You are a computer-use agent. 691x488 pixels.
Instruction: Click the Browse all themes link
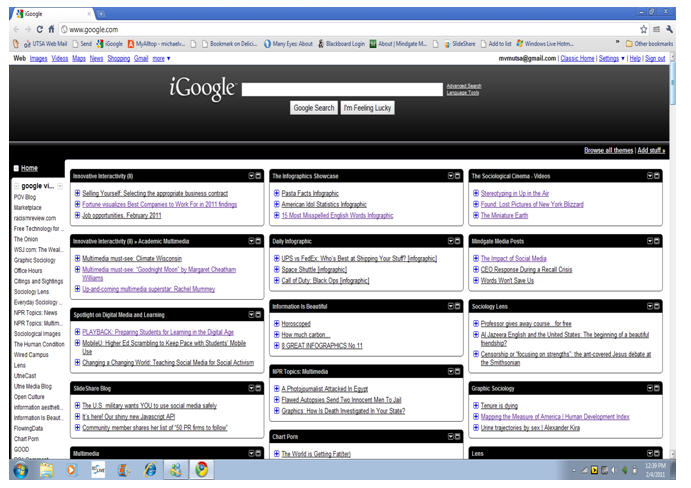(x=609, y=150)
